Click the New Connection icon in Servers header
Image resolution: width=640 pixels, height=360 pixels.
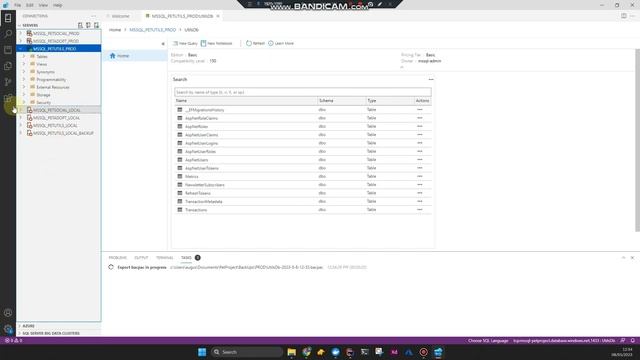coord(80,25)
